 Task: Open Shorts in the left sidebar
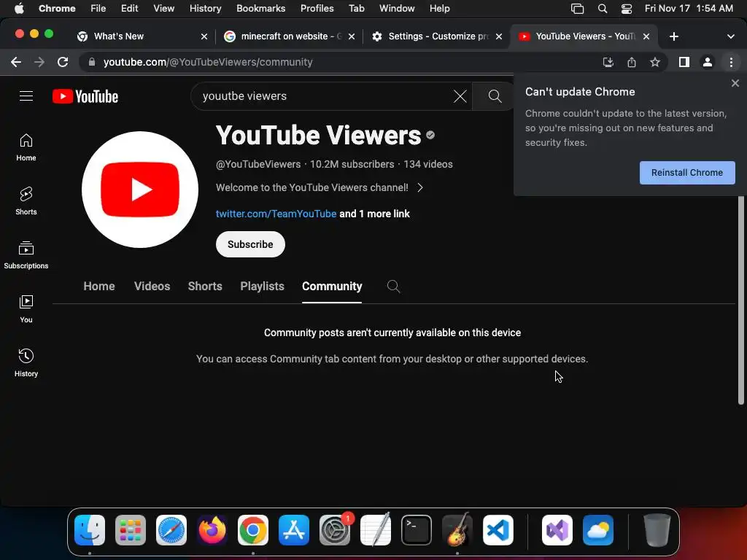click(26, 201)
